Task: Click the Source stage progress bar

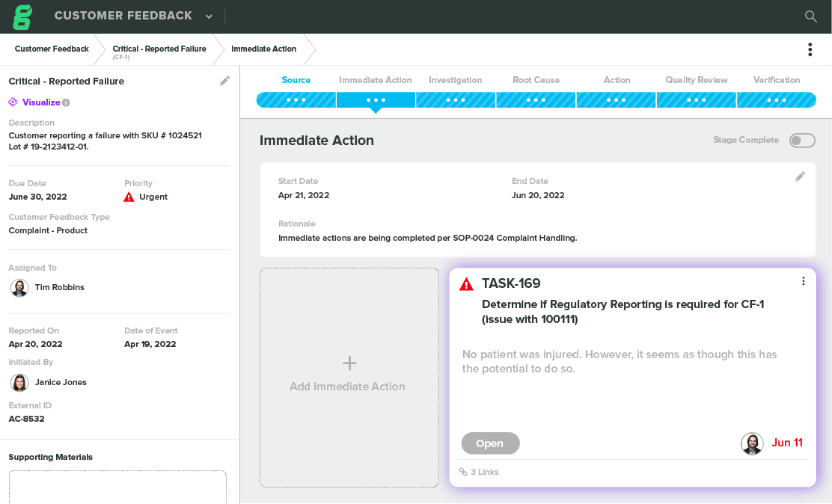Action: [x=296, y=99]
